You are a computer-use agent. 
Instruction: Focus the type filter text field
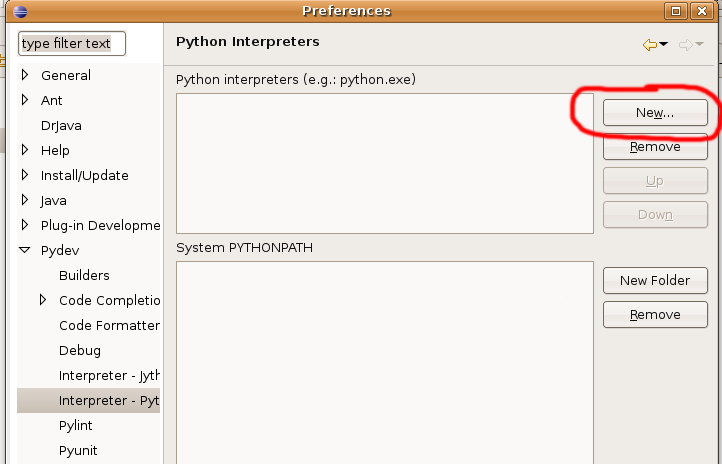point(72,44)
